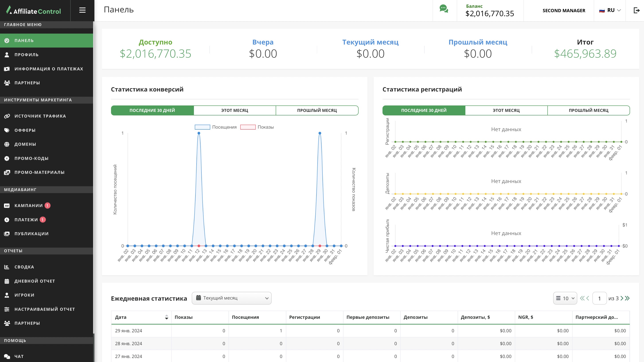Toggle the hamburger sidebar menu icon
The width and height of the screenshot is (644, 362).
pos(82,10)
